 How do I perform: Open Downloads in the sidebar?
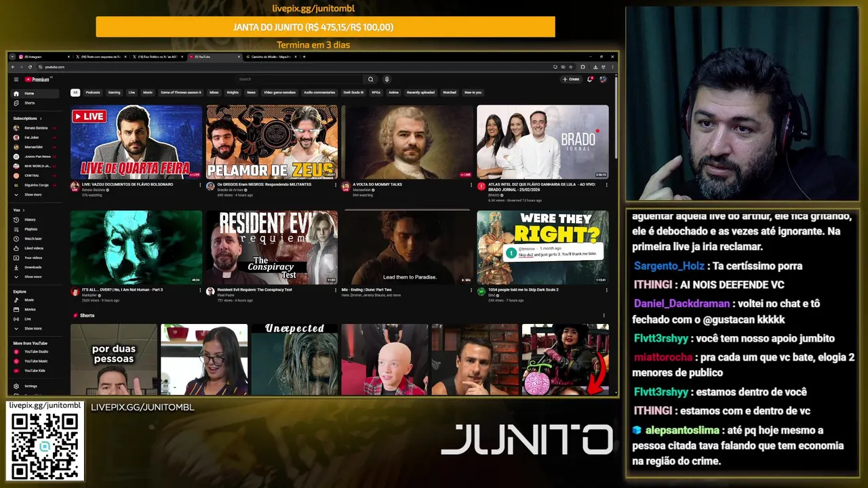click(36, 267)
